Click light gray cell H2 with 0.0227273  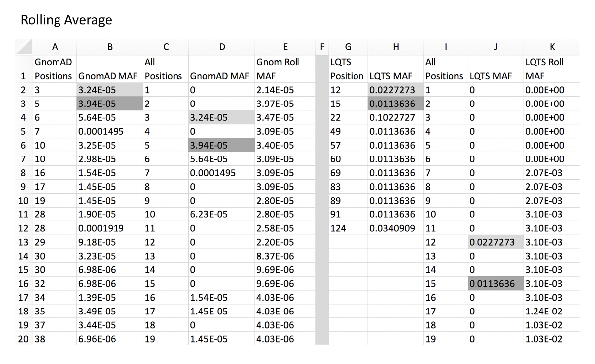point(395,90)
